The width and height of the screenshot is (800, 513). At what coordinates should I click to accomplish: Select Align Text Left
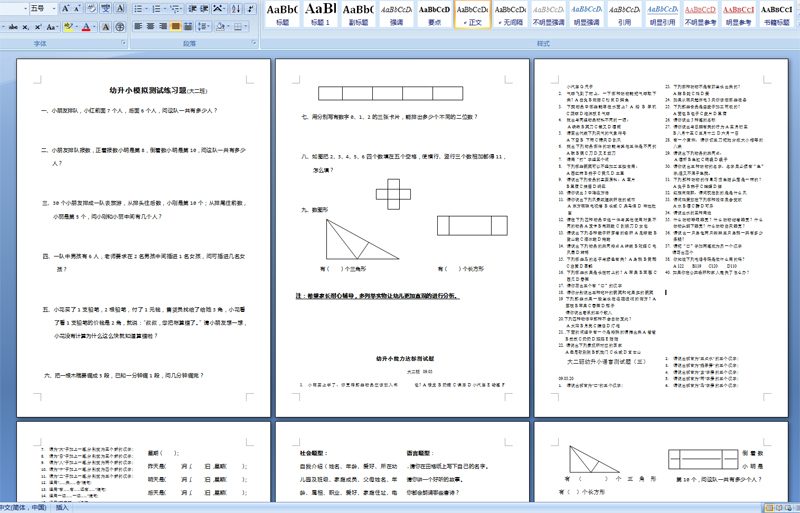[138, 26]
